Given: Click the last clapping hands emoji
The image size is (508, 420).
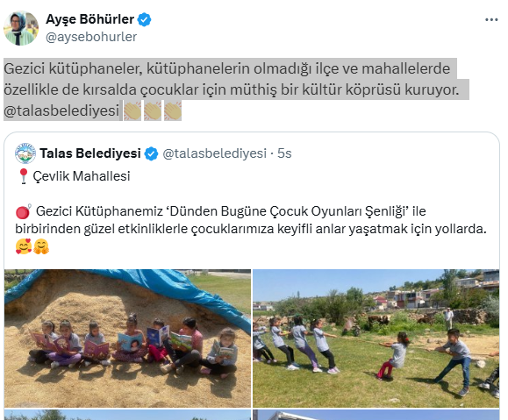Looking at the screenshot, I should [173, 110].
